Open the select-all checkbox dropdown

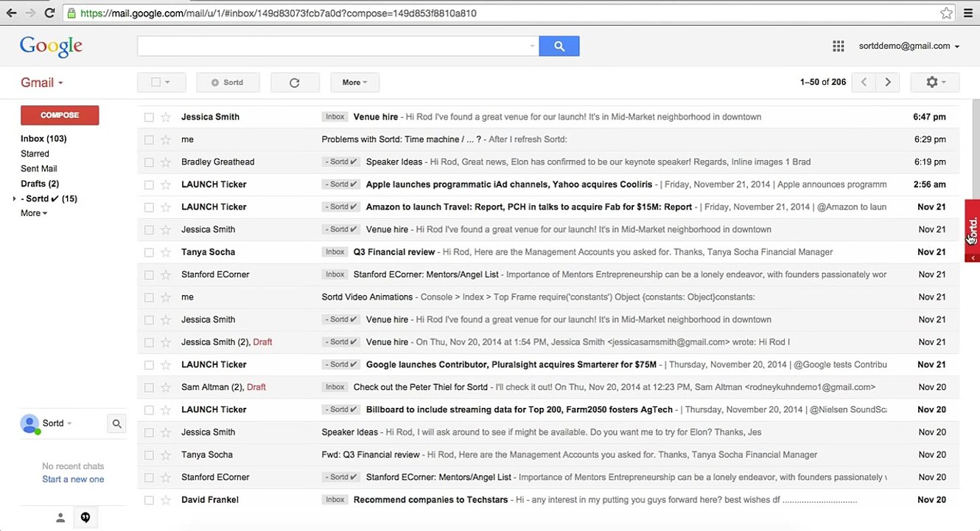[167, 83]
